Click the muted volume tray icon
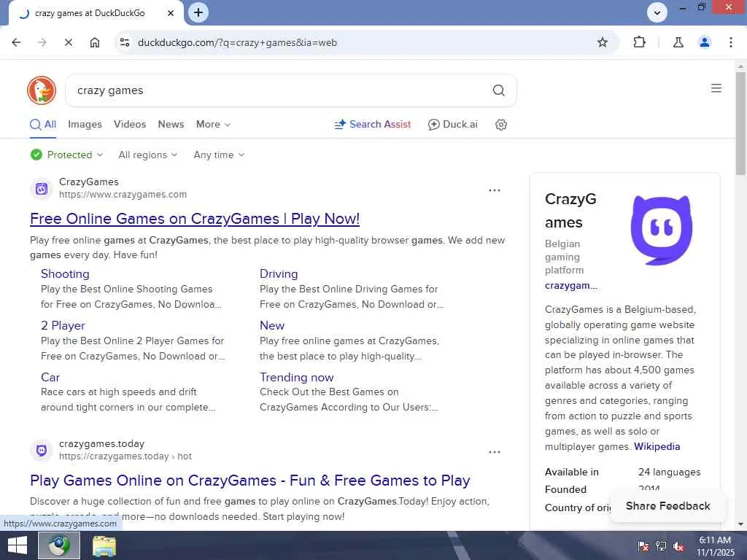The image size is (747, 560). click(x=678, y=546)
